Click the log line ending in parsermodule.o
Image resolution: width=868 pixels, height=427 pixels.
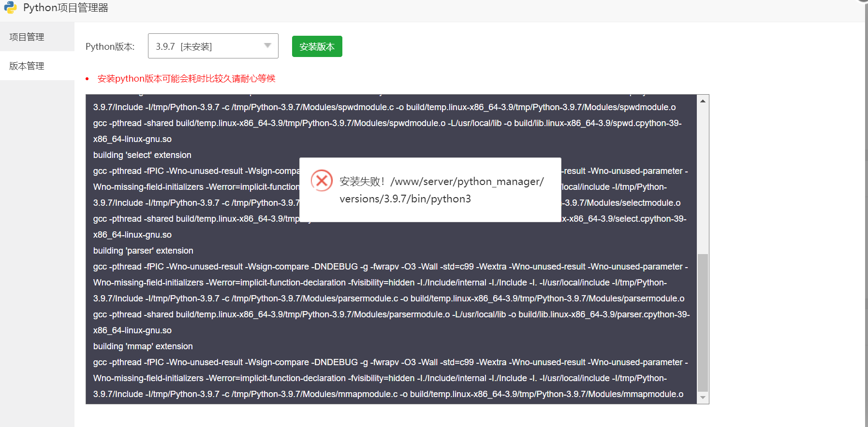pos(389,299)
